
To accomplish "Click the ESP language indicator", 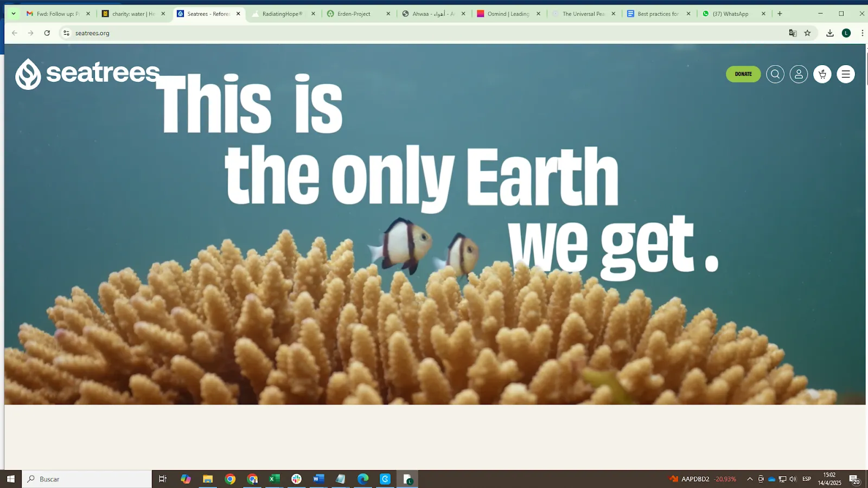I will pos(807,479).
